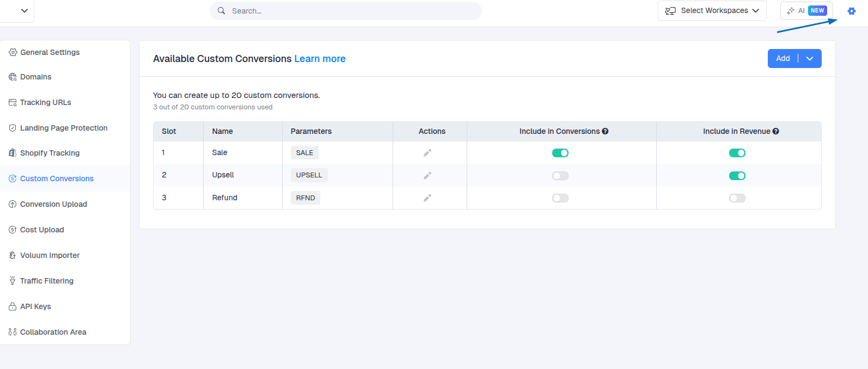Click the blue settings gear icon
The image size is (868, 369).
tap(851, 11)
